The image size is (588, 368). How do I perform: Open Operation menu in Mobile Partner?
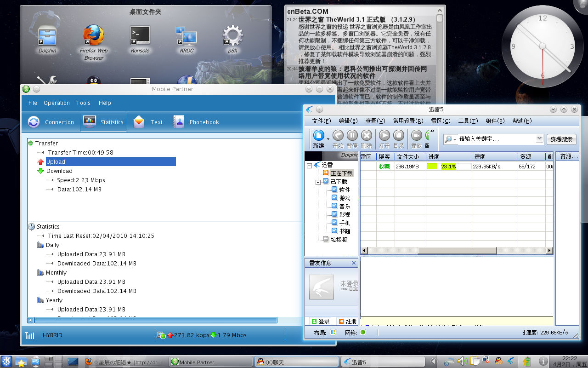click(x=57, y=103)
